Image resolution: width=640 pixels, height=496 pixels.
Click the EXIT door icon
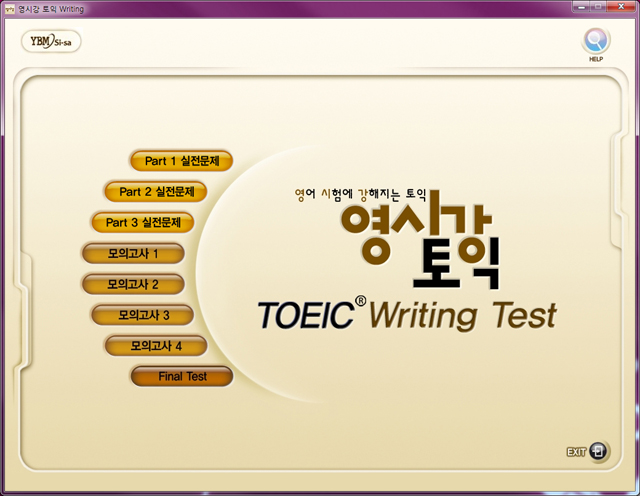pos(598,451)
